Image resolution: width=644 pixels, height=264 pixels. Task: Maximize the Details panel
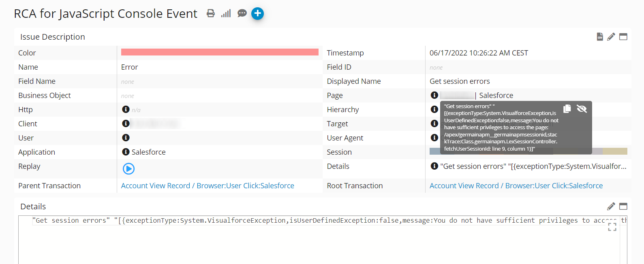click(x=623, y=207)
